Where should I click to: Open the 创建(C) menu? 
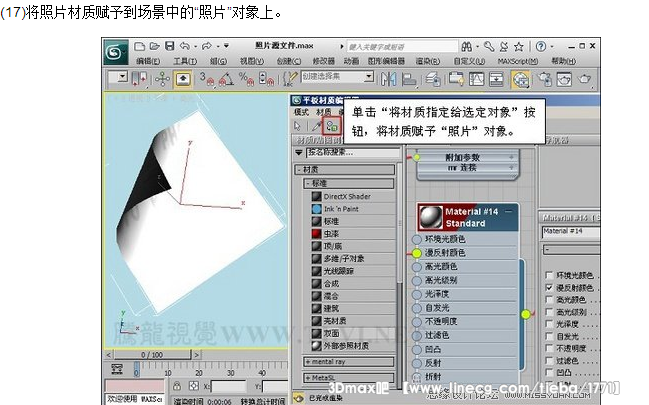click(289, 61)
